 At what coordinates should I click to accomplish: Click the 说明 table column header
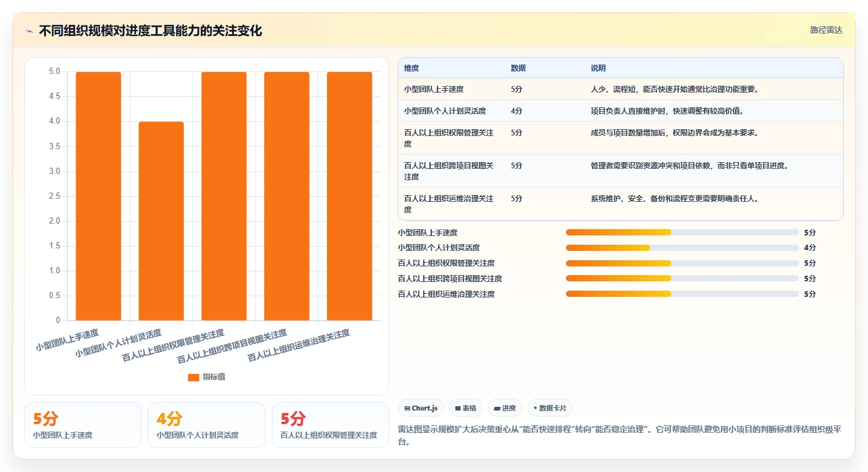(714, 68)
